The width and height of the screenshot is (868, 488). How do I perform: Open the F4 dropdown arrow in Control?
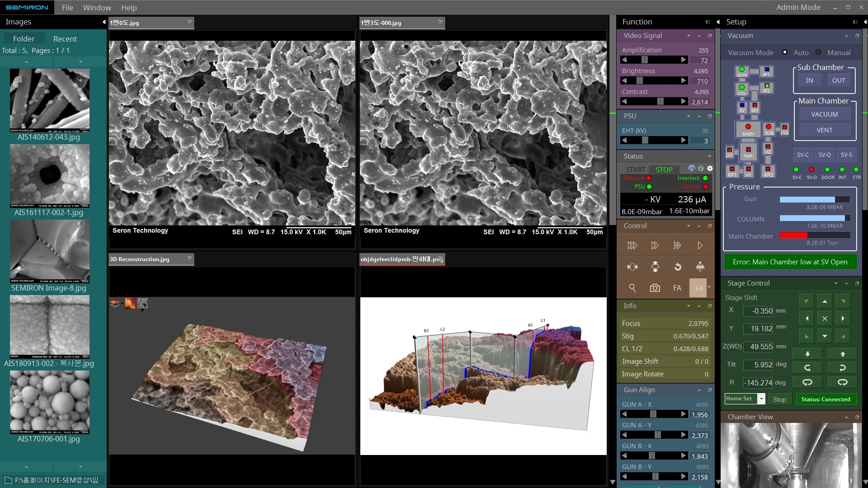tap(709, 287)
